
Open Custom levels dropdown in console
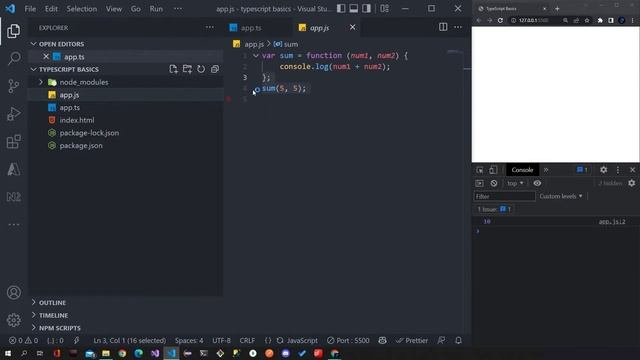pos(561,196)
